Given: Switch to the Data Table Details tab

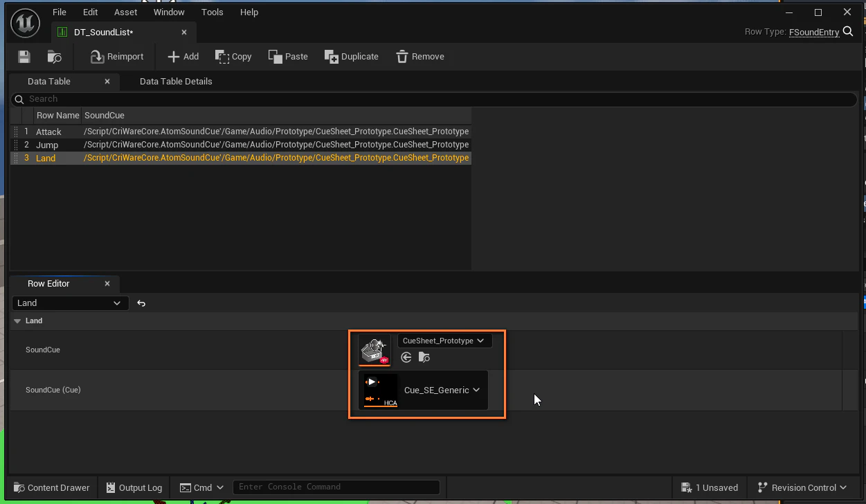Looking at the screenshot, I should [x=176, y=81].
